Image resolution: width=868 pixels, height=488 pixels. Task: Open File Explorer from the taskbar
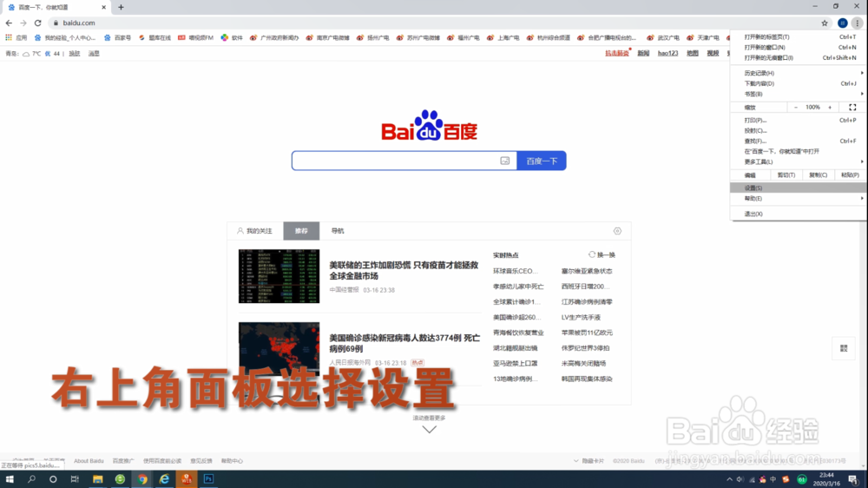pos(97,479)
